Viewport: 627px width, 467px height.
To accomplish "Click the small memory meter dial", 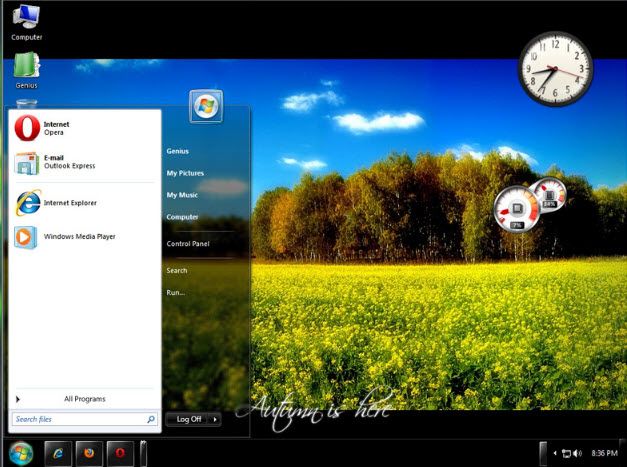I will click(x=550, y=195).
